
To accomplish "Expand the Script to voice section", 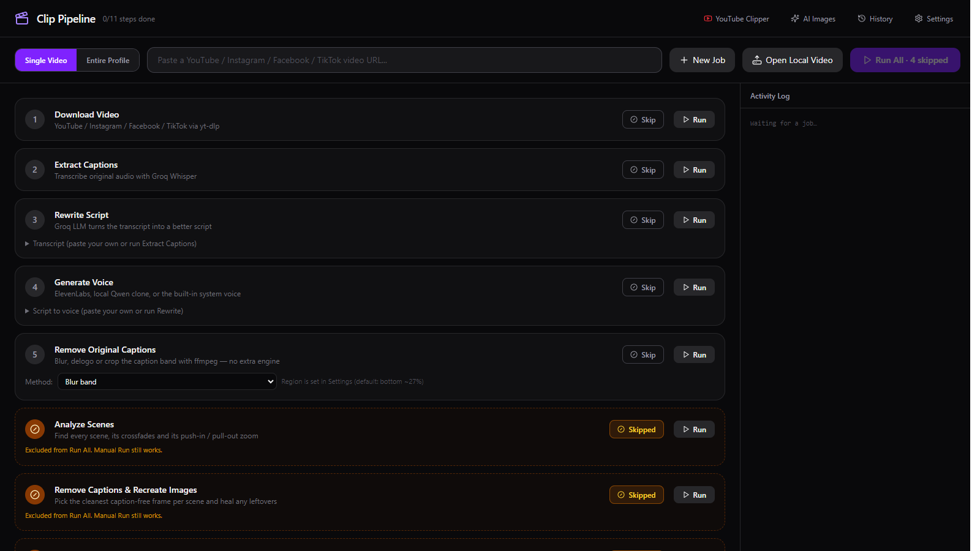I will 104,311.
